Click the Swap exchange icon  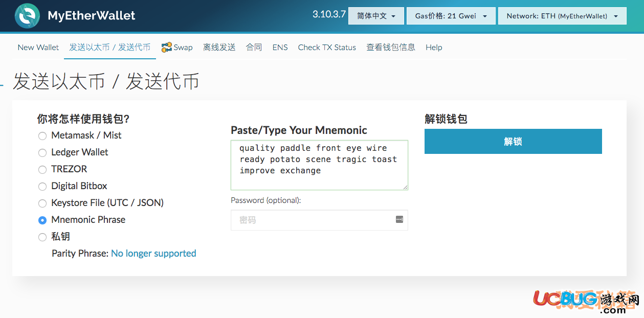[x=167, y=48]
